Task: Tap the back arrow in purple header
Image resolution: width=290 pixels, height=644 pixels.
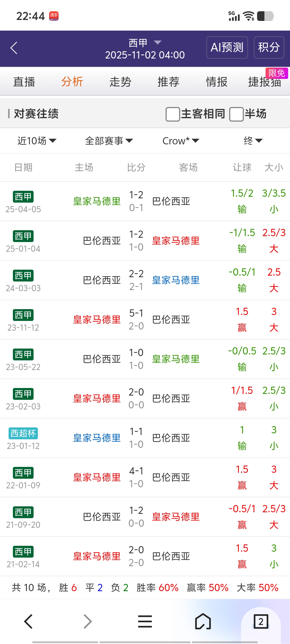Action: (x=14, y=48)
